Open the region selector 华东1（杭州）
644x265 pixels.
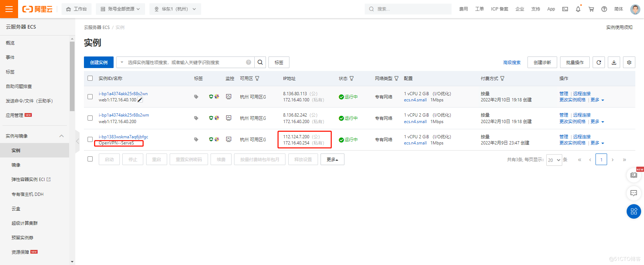point(175,9)
